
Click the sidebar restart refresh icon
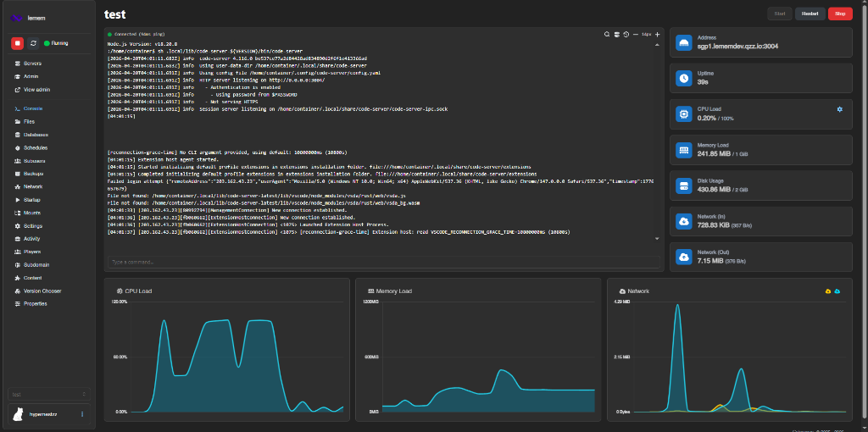[33, 43]
